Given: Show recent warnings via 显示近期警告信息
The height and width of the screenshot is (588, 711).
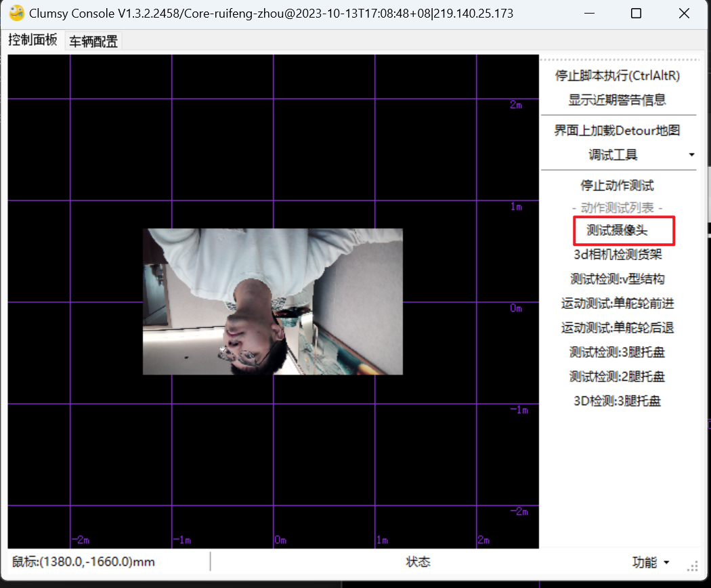Looking at the screenshot, I should [617, 100].
